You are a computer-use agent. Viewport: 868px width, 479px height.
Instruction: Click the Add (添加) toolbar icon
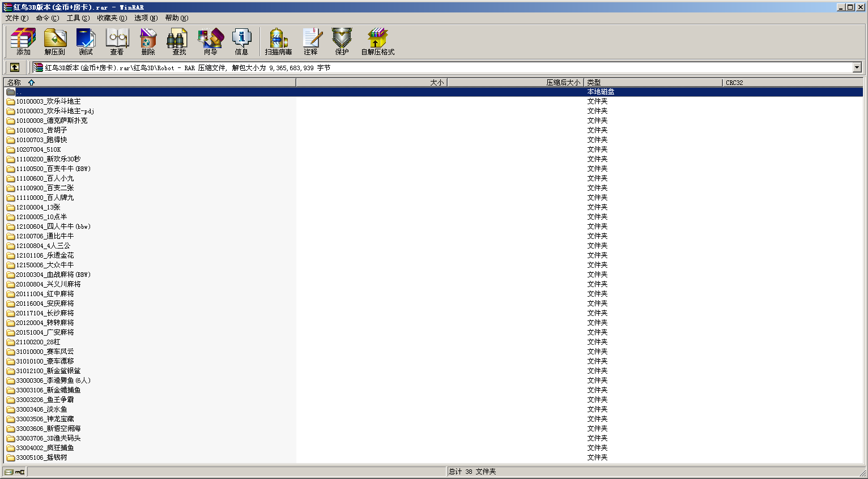23,41
